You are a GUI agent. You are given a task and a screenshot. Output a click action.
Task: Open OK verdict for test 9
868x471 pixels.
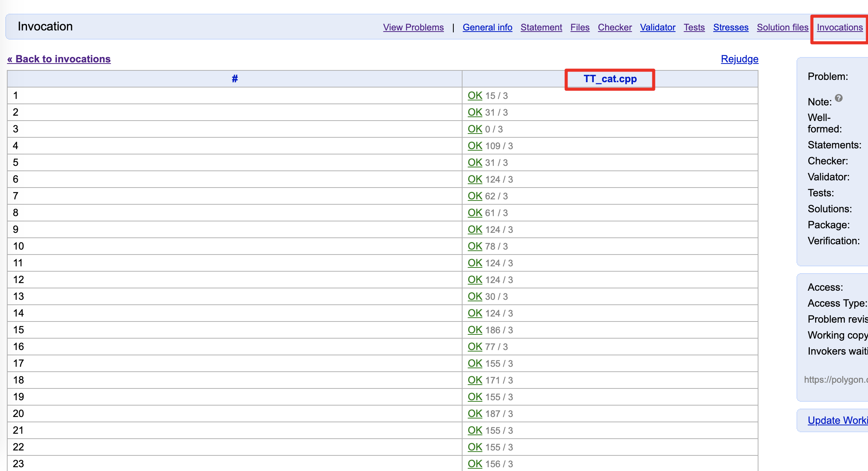click(x=475, y=229)
